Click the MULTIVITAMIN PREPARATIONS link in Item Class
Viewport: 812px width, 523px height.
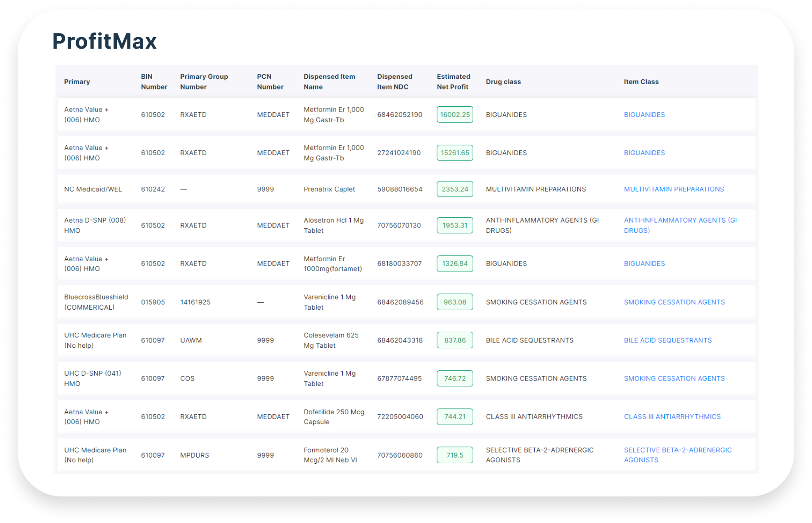pyautogui.click(x=674, y=189)
